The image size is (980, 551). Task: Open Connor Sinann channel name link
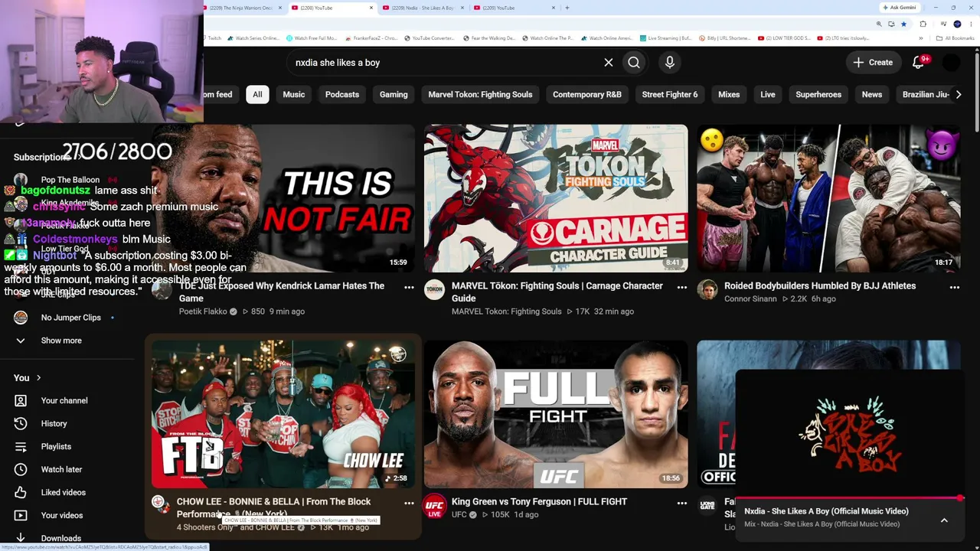(750, 298)
